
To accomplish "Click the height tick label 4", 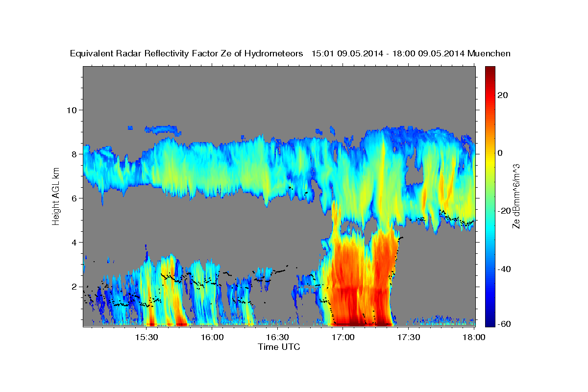I will click(x=74, y=242).
